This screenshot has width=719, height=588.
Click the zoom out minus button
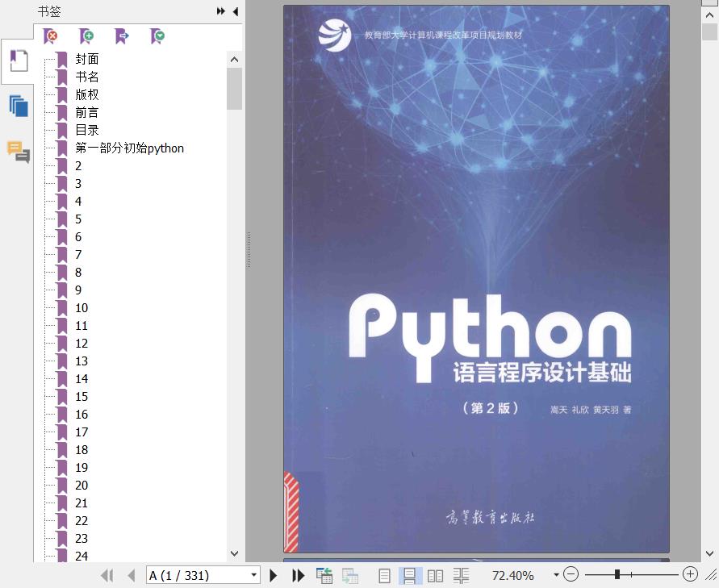point(571,574)
